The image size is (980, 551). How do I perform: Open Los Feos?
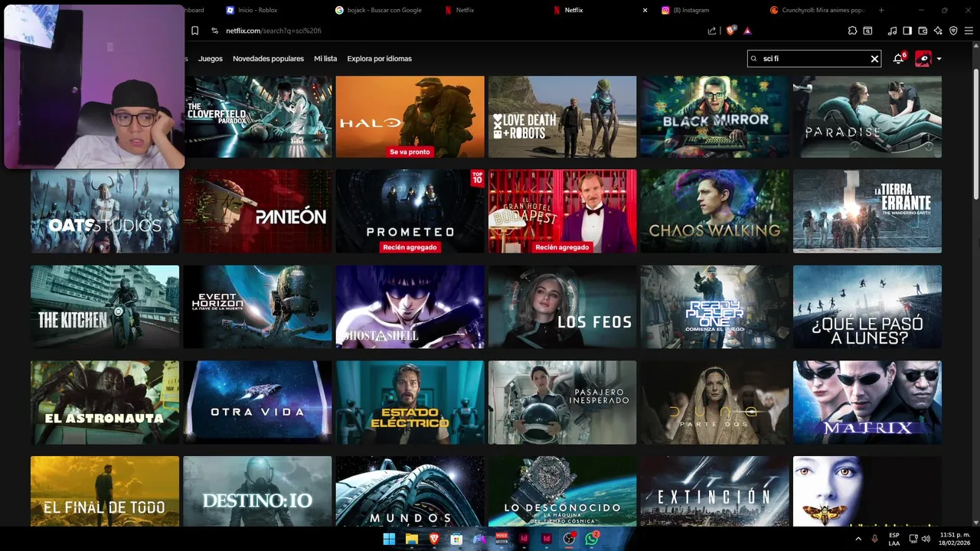point(562,307)
